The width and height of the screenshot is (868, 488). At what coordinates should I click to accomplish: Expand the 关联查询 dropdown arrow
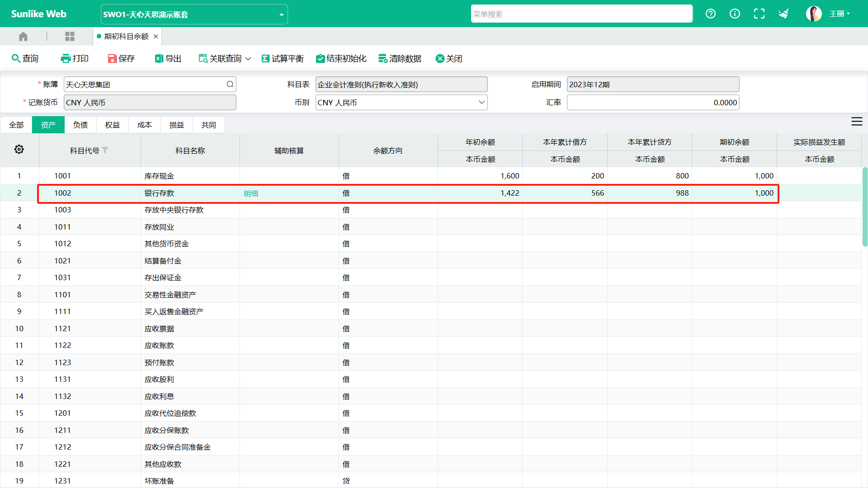(x=248, y=59)
